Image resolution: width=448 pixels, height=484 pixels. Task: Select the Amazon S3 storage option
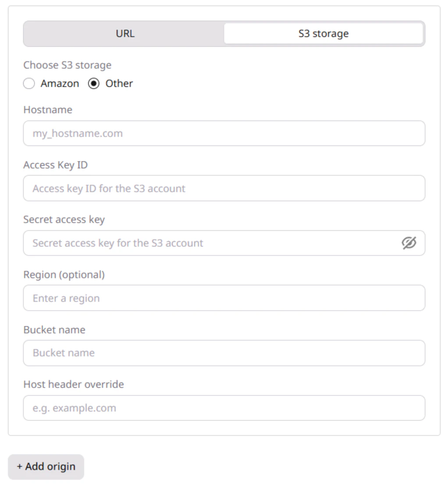click(x=29, y=83)
